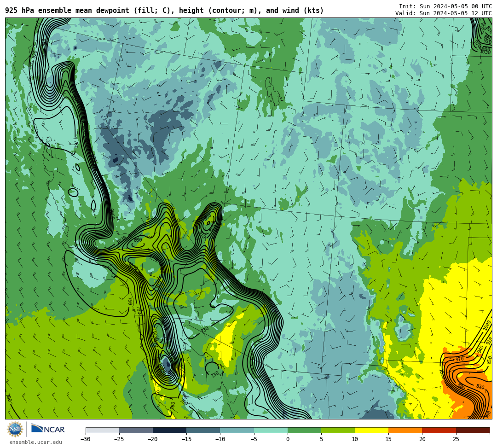Click the NSF logo
Image resolution: width=497 pixels, height=448 pixels.
click(x=15, y=429)
